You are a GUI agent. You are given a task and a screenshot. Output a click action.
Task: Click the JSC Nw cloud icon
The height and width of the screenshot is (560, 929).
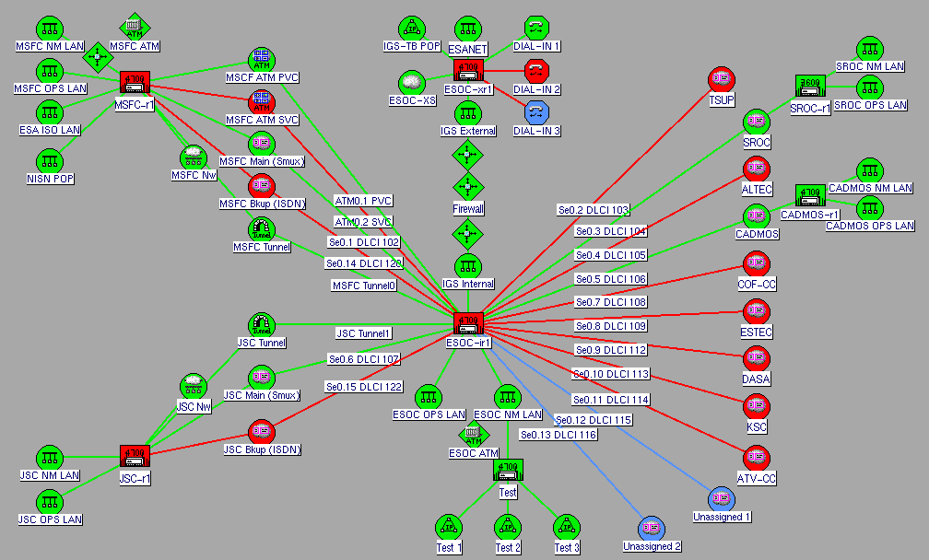pos(194,387)
